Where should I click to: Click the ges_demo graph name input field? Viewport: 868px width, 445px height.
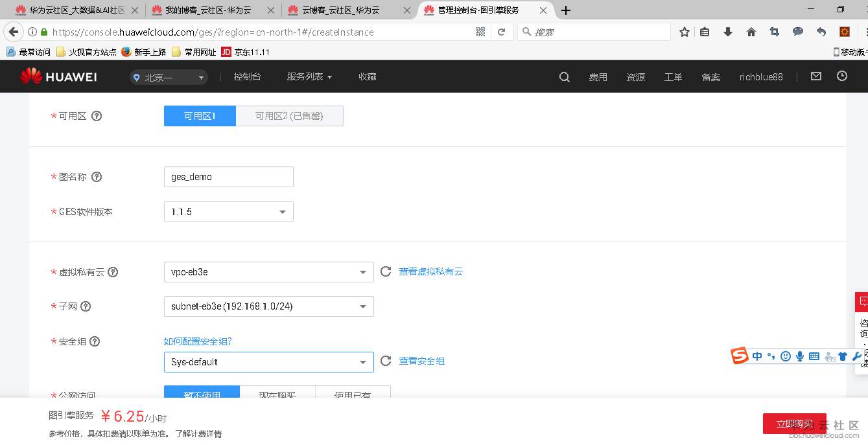[228, 176]
